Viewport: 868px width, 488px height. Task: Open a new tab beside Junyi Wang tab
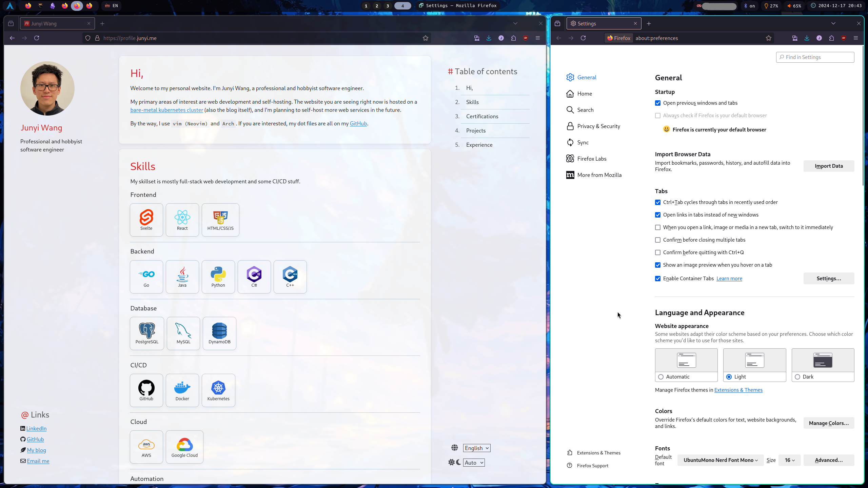point(102,23)
